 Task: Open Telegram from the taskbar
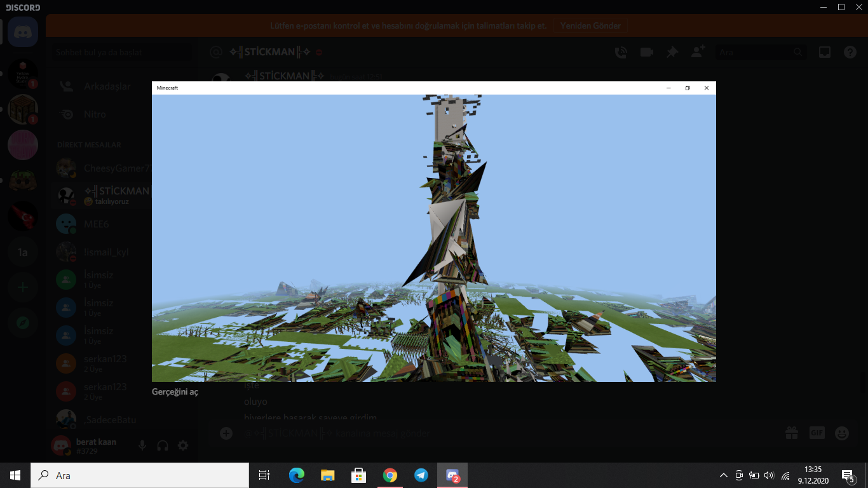point(421,475)
